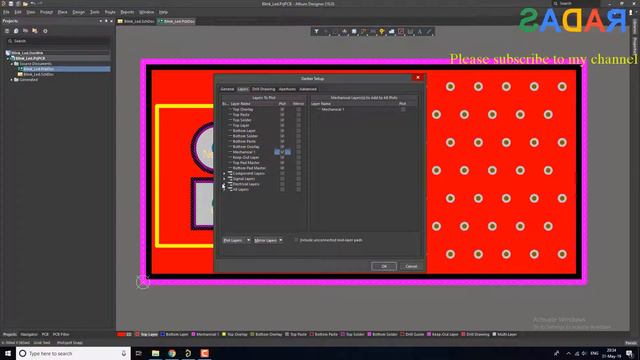Select Keep-Out Layer tab swatch
Image resolution: width=640 pixels, height=360 pixels.
pyautogui.click(x=429, y=334)
